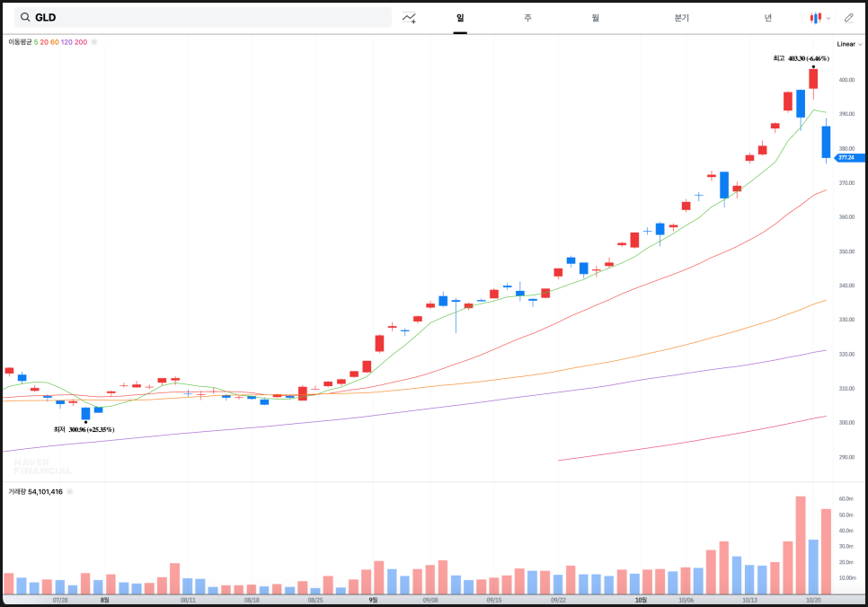Click the 최저 300.96 low price marker
868x607 pixels.
pyautogui.click(x=84, y=430)
